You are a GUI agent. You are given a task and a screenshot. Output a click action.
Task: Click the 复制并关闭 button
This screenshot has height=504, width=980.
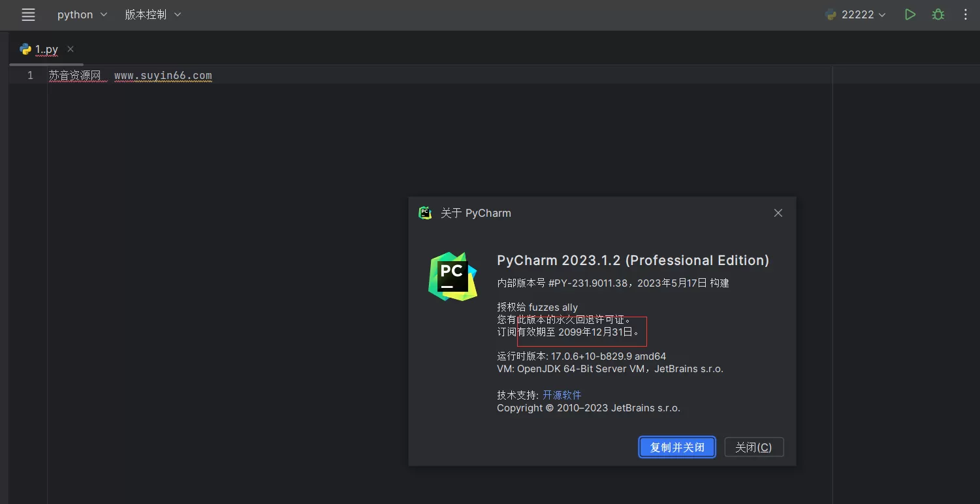pyautogui.click(x=677, y=447)
